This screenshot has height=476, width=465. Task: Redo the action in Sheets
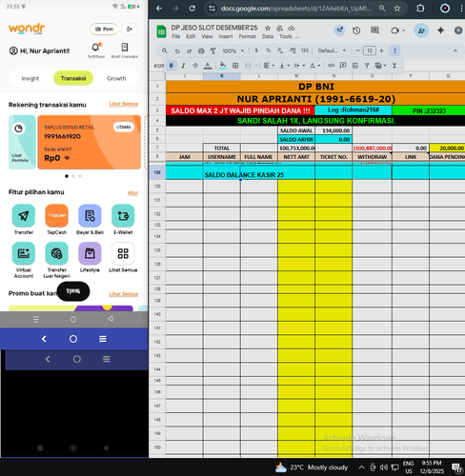coord(190,50)
